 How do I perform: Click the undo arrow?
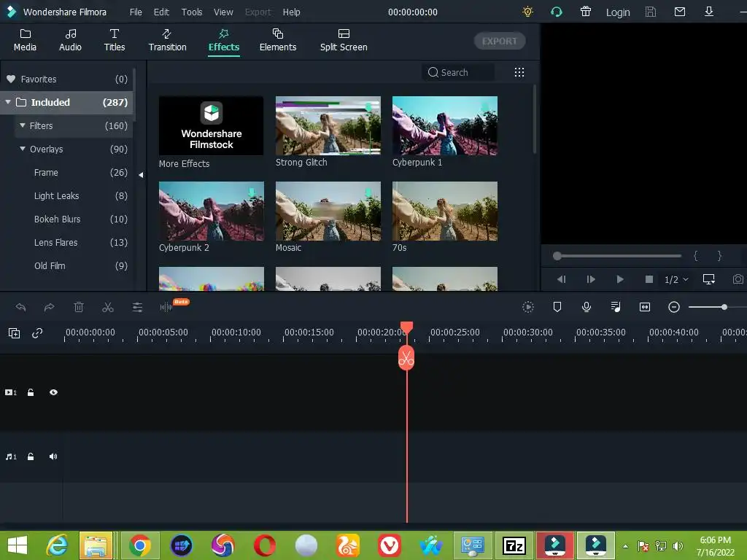coord(20,307)
